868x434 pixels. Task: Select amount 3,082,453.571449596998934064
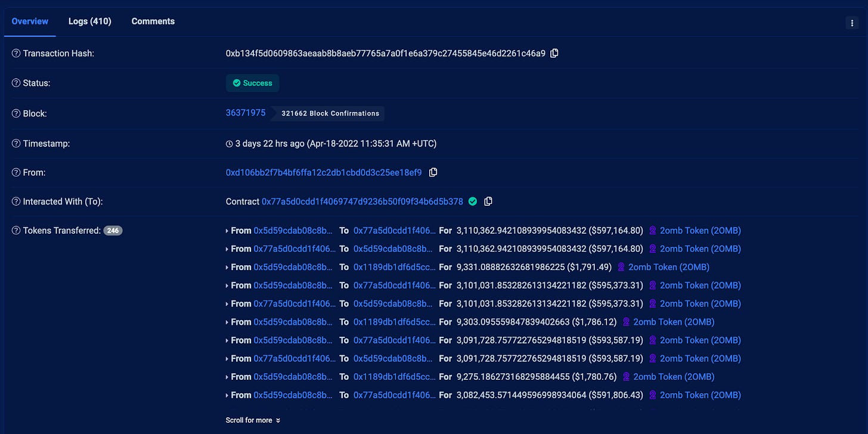[x=521, y=395]
